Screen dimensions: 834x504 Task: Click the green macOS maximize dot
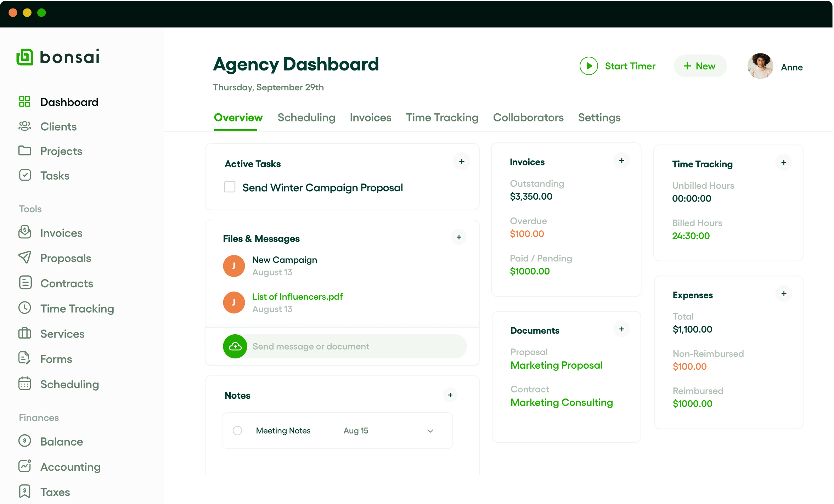click(41, 13)
